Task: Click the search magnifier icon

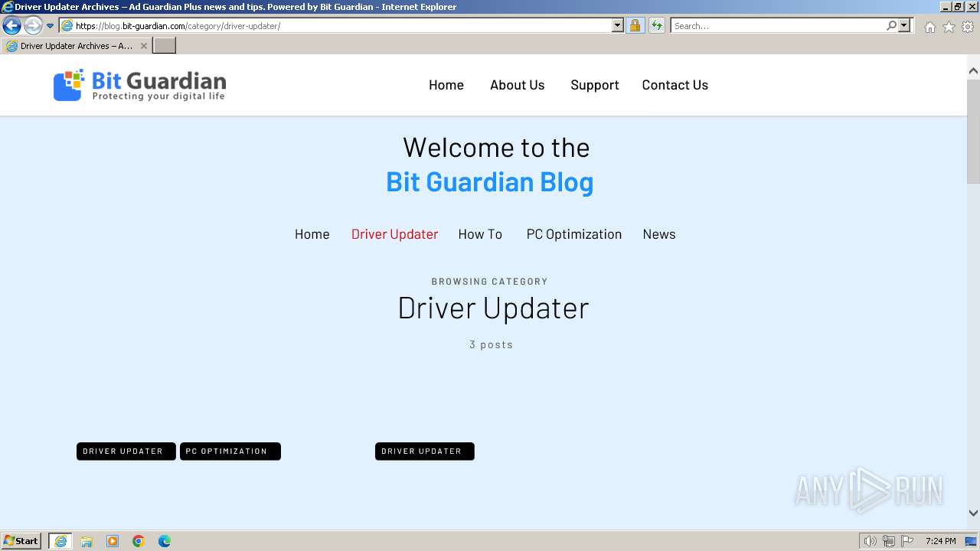Action: click(x=891, y=25)
